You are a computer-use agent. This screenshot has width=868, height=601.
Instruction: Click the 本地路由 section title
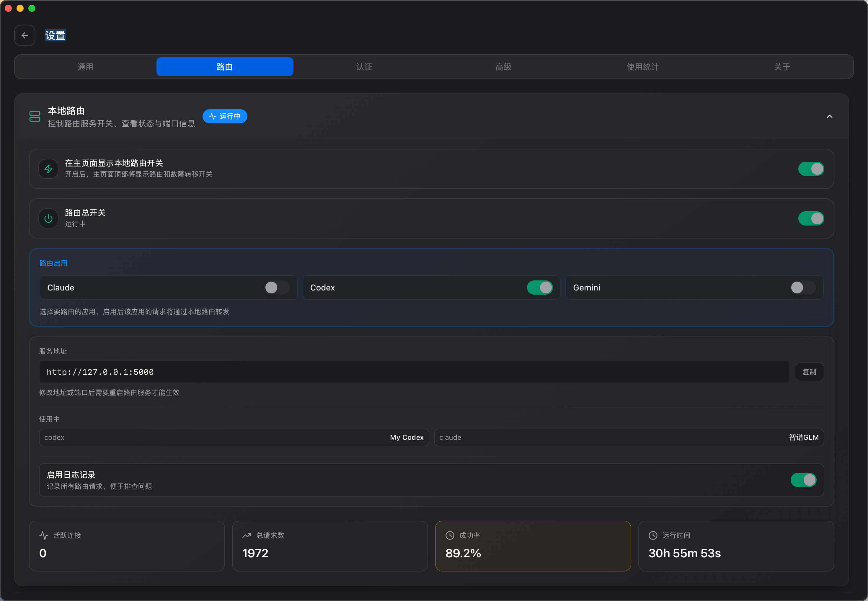pos(66,111)
